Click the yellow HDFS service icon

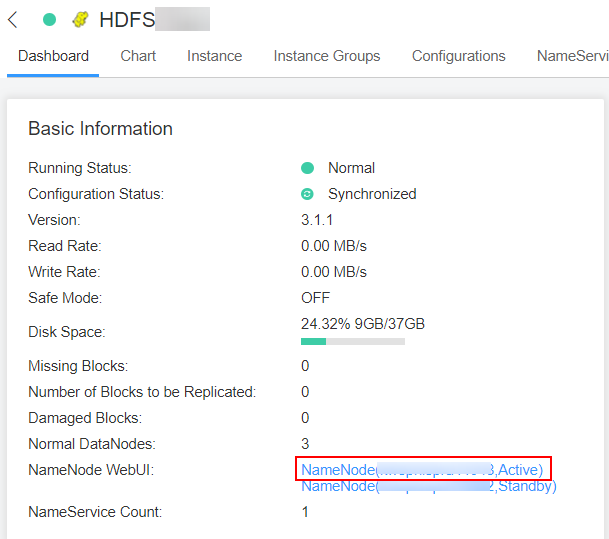[x=81, y=19]
